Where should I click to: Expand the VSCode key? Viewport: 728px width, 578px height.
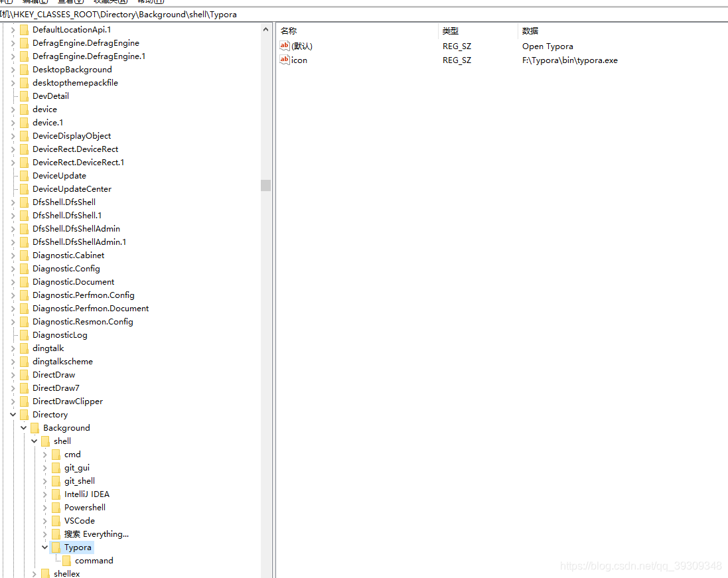click(45, 521)
